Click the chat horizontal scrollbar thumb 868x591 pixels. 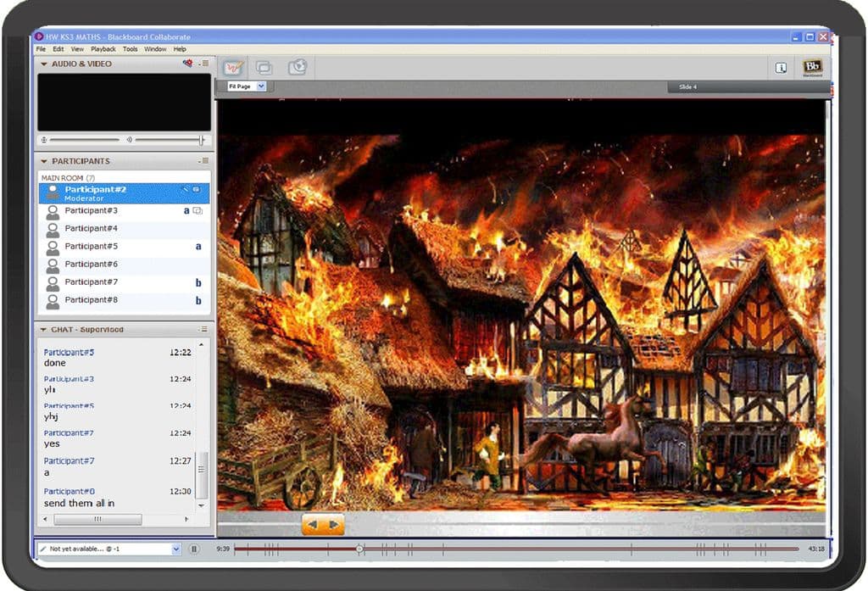[97, 519]
